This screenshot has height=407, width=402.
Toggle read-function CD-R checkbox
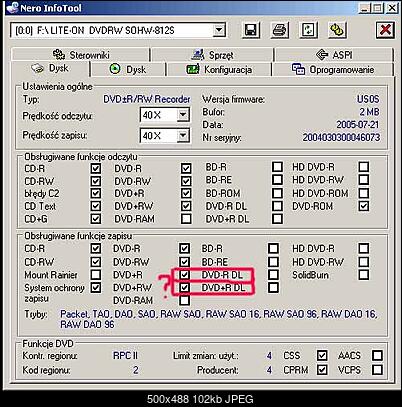coord(96,168)
